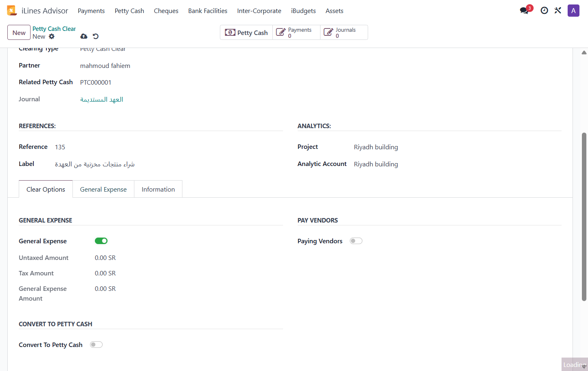This screenshot has height=371, width=588.
Task: Create a new record with New button
Action: tap(19, 33)
